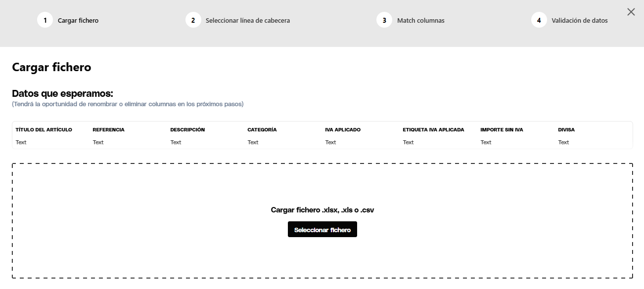Select the ETIQUETA IVA APLICADA column header

(434, 130)
